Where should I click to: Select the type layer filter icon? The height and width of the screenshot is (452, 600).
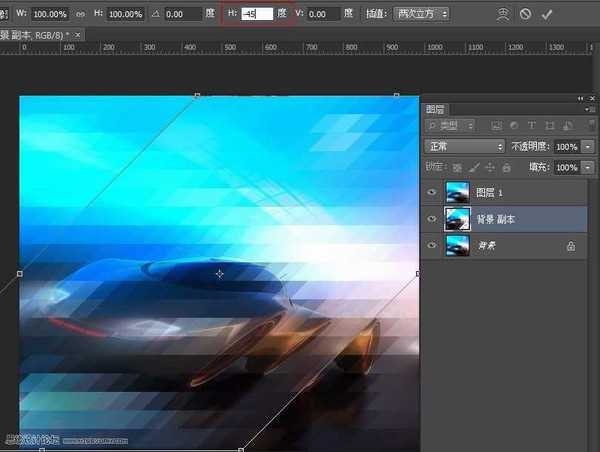click(x=531, y=125)
